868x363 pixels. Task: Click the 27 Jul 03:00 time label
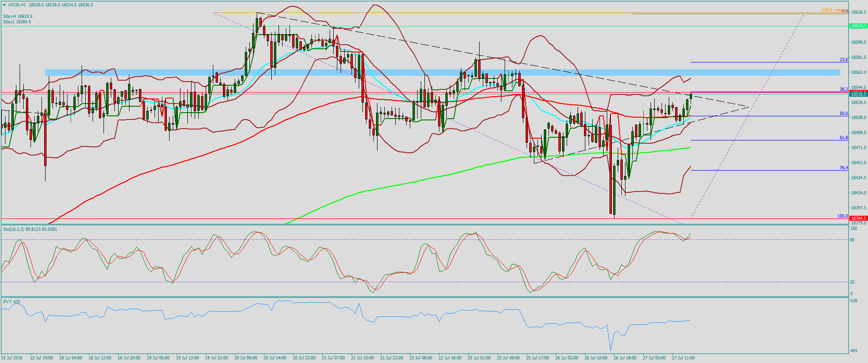point(654,358)
